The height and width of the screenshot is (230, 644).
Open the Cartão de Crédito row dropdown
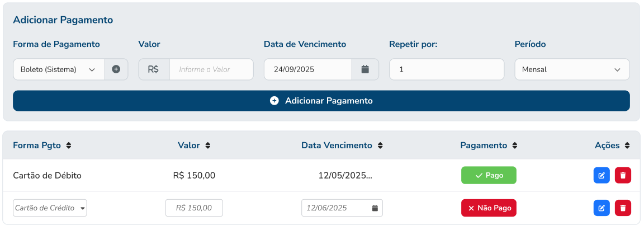[x=50, y=208]
